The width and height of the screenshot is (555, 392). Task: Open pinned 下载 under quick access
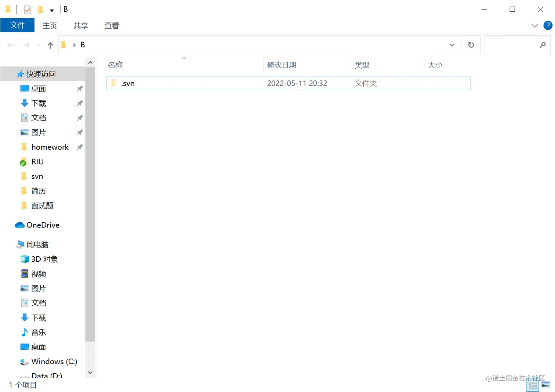click(x=39, y=103)
